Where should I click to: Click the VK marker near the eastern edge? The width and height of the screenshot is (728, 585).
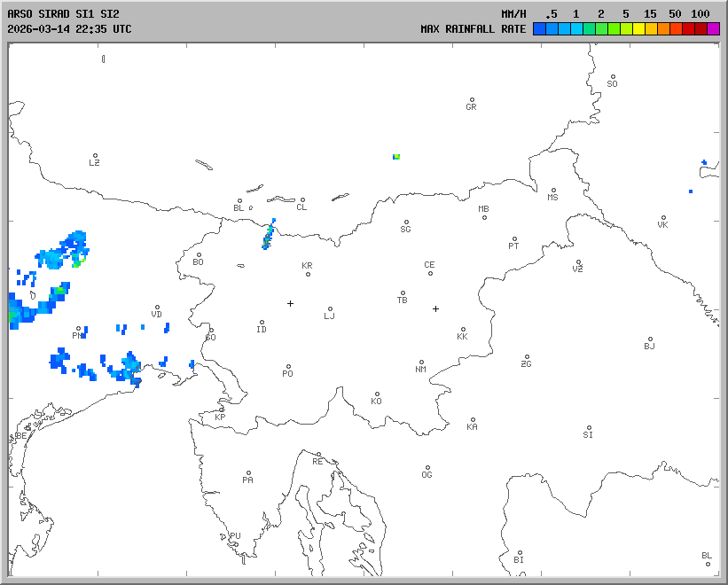pyautogui.click(x=663, y=218)
